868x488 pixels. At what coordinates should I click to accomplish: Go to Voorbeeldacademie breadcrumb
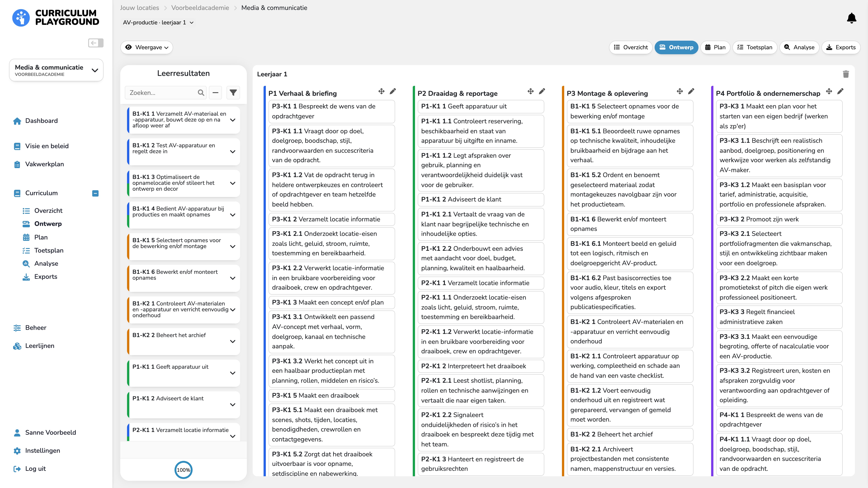point(200,8)
